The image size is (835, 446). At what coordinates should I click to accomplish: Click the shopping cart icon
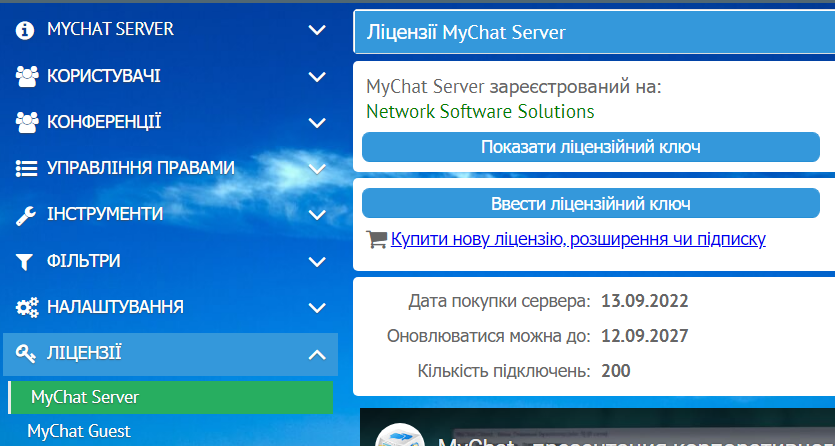click(x=376, y=239)
